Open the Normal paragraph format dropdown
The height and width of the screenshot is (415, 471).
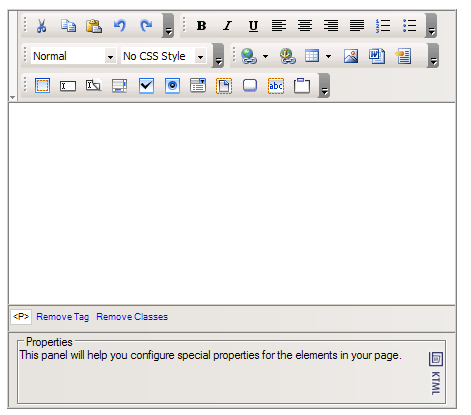pyautogui.click(x=74, y=56)
